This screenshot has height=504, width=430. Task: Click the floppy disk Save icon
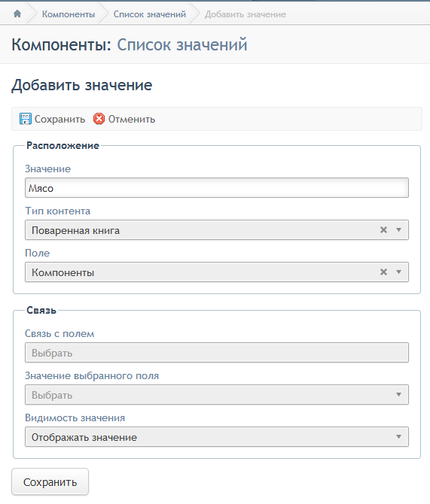tap(25, 119)
